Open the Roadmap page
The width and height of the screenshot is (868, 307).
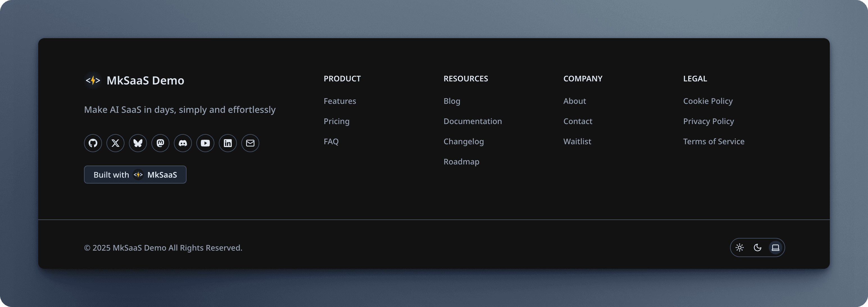[x=461, y=161]
